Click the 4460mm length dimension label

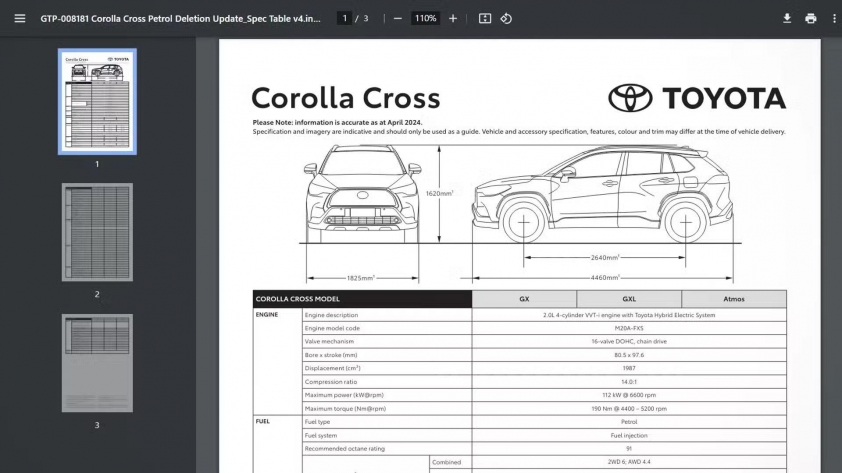tap(605, 278)
